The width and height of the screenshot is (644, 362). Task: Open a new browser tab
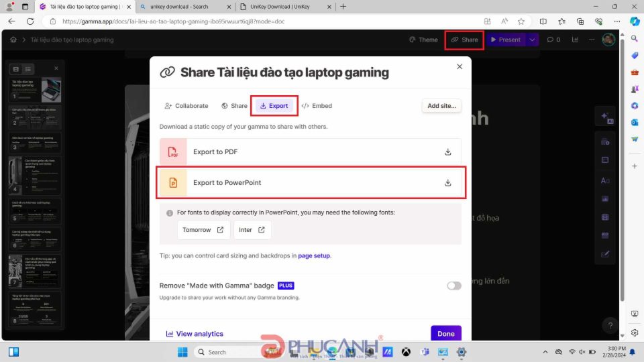(343, 7)
